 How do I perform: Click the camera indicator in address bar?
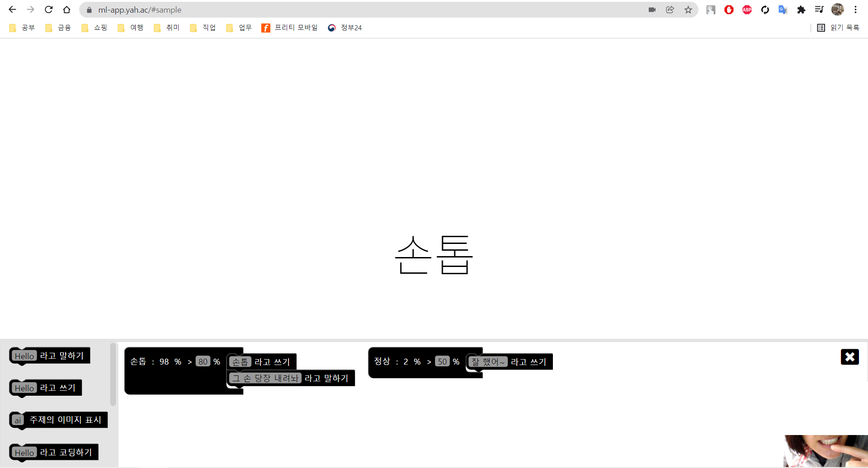pyautogui.click(x=652, y=9)
